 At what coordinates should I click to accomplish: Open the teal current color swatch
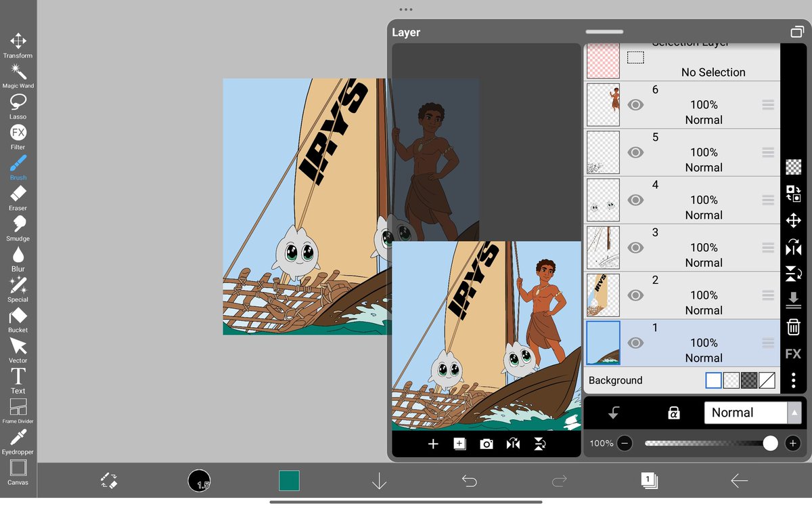pyautogui.click(x=289, y=481)
